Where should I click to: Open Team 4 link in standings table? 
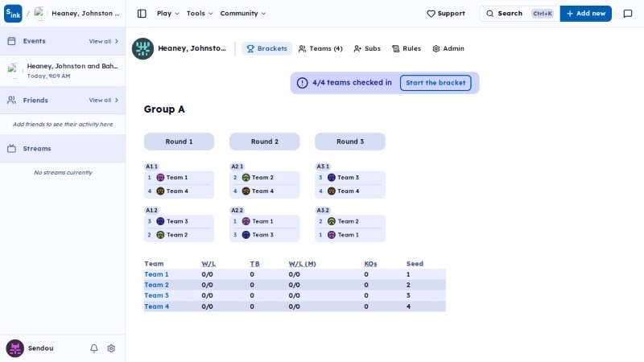156,306
